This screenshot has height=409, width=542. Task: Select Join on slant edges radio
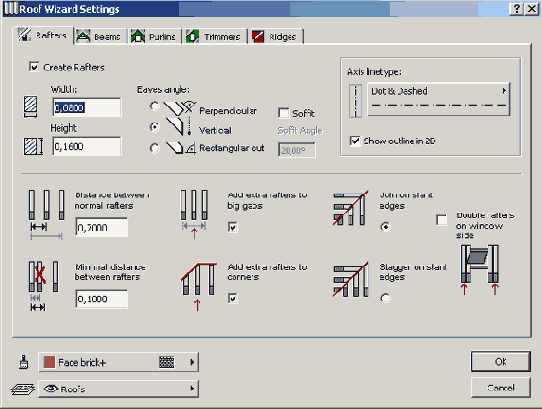point(385,227)
